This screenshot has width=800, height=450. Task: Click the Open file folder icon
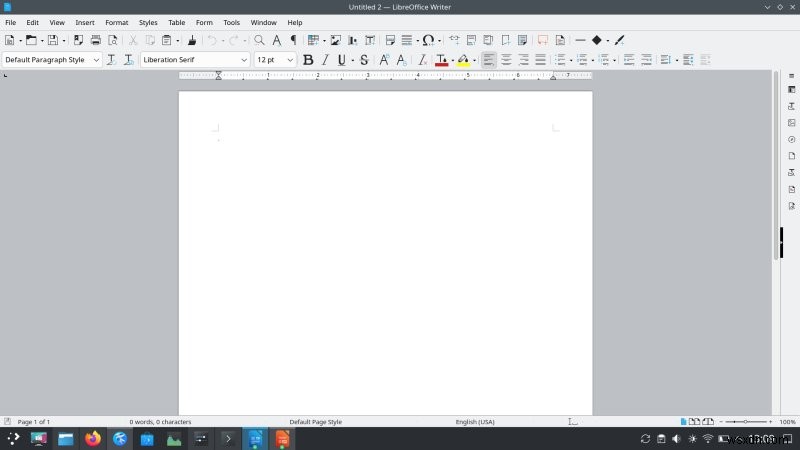(31, 40)
